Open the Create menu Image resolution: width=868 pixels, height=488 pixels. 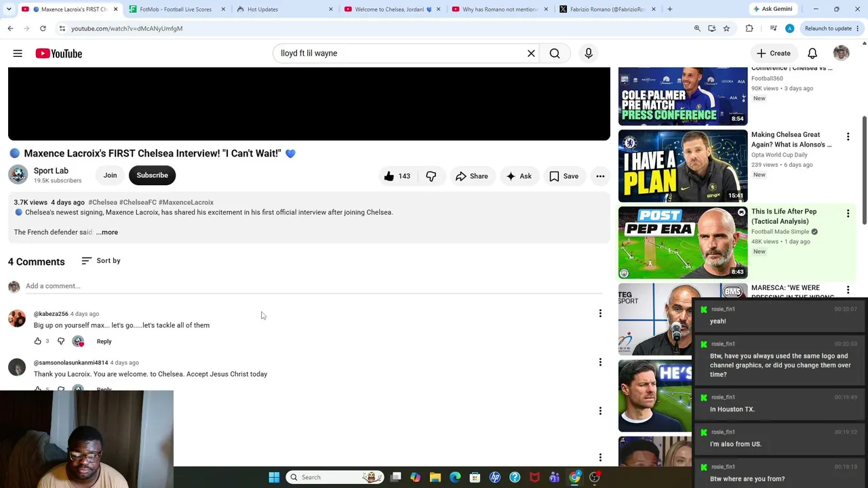click(x=773, y=54)
